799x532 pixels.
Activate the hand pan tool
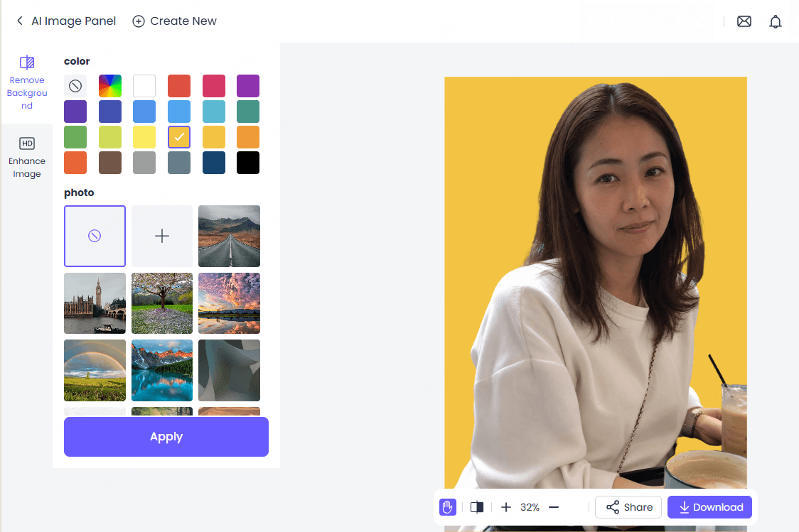[x=447, y=507]
